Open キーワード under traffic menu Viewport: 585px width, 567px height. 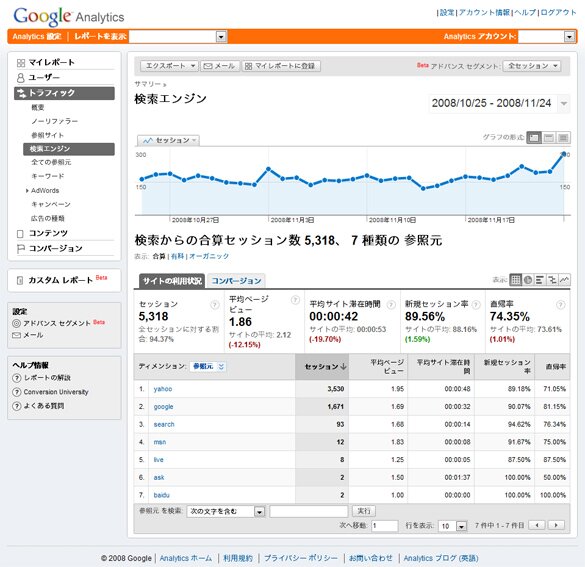[x=47, y=176]
